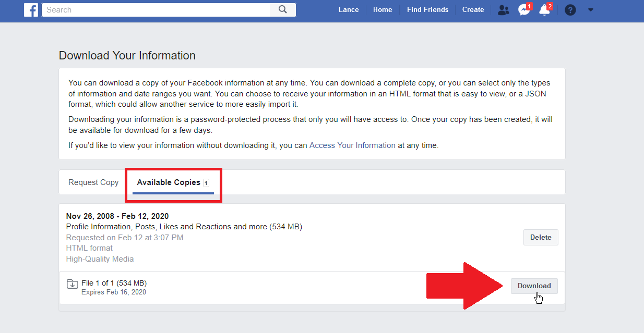Click the file download folder icon
Viewport: 644px width, 333px height.
(x=72, y=284)
